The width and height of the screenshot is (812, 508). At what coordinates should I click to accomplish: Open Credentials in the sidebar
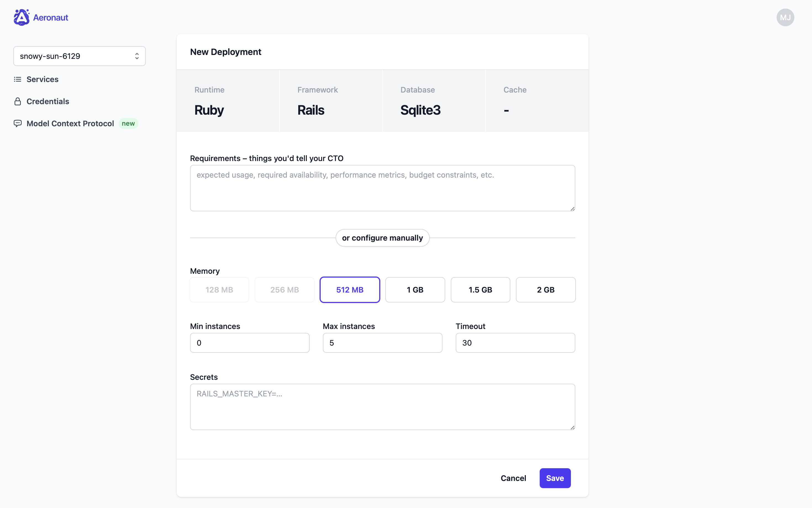[x=48, y=101]
